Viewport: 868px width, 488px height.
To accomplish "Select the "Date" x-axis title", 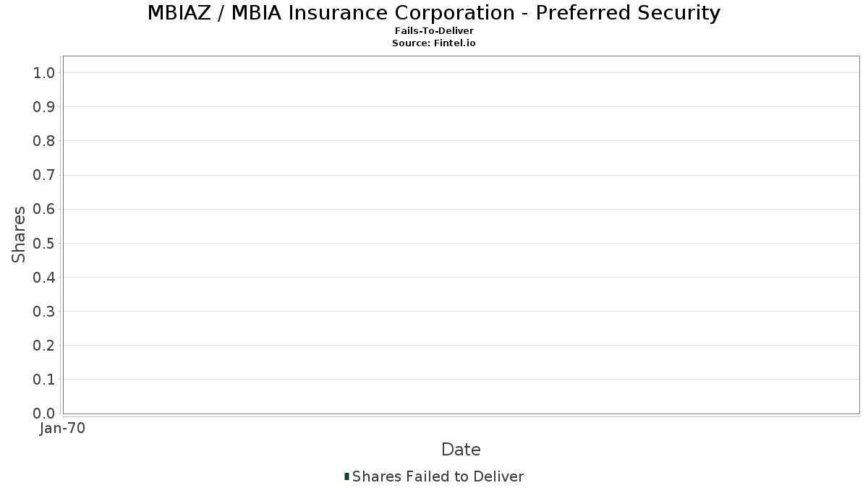I will [461, 450].
